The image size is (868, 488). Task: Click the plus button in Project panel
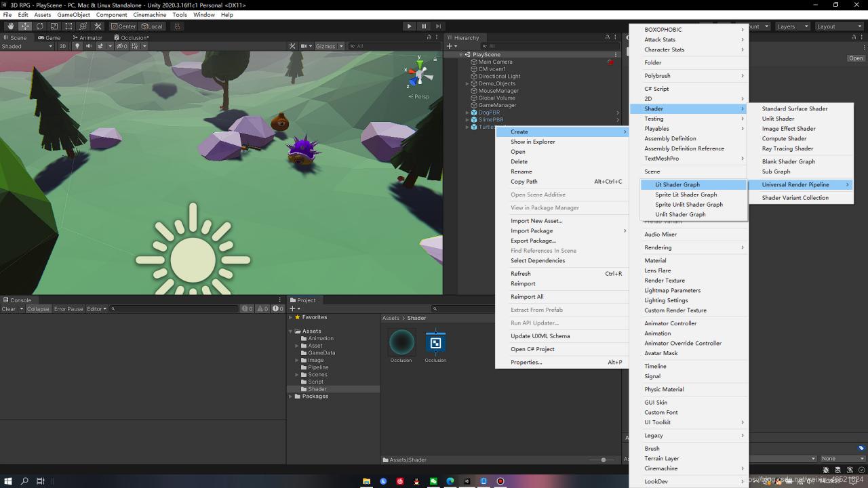click(x=292, y=308)
